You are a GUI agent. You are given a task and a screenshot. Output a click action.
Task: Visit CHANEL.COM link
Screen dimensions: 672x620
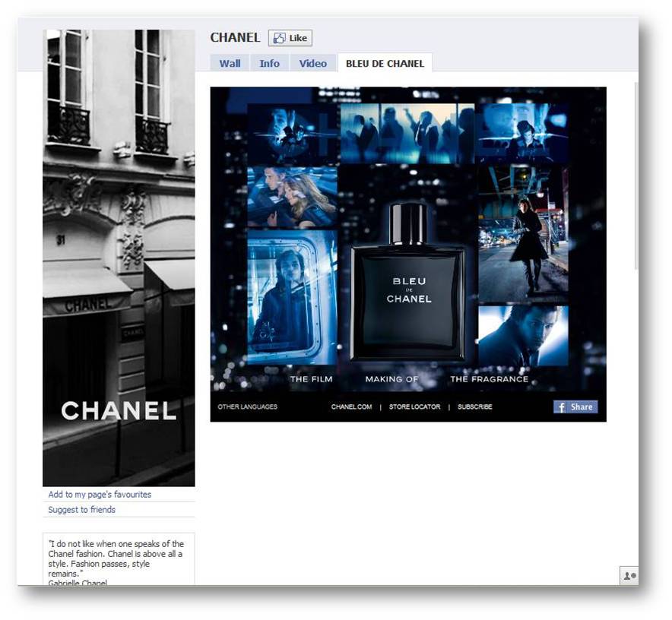(x=351, y=406)
